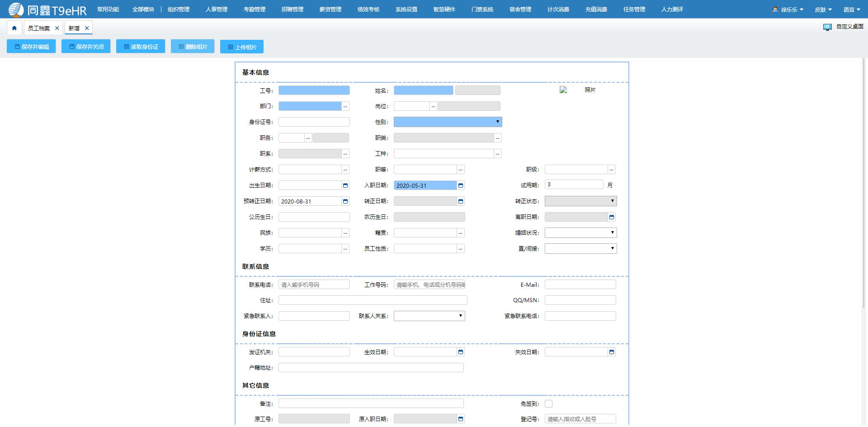Open the 民族 lookup ellipsis button
868x427 pixels.
click(x=345, y=233)
